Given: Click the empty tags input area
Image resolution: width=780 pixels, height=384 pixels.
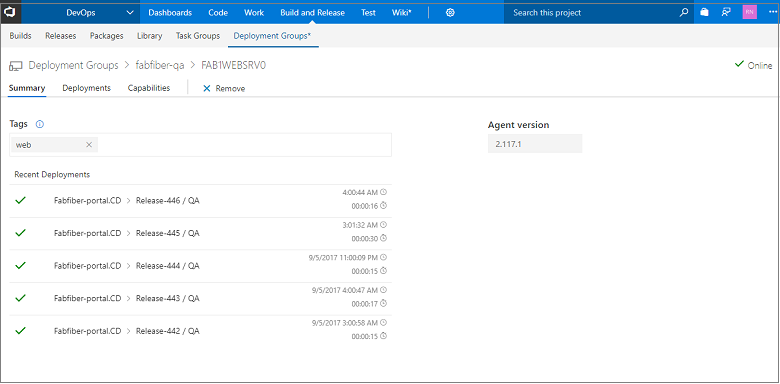Looking at the screenshot, I should [x=244, y=145].
